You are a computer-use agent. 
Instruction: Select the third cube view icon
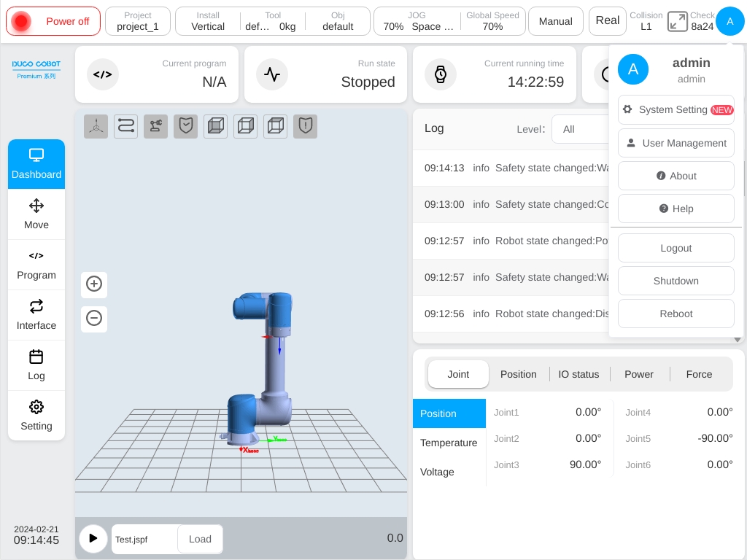pos(275,126)
